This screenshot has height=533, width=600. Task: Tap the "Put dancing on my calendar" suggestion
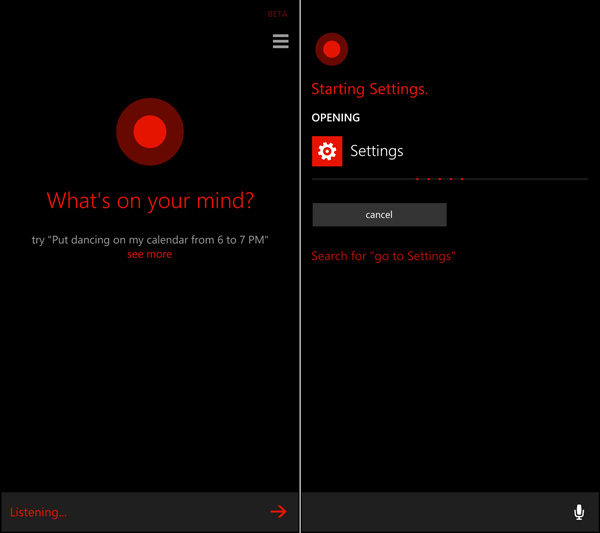[x=150, y=240]
